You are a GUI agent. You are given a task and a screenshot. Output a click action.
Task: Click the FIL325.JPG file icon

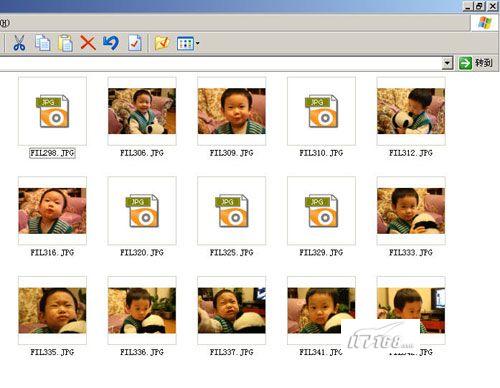tap(232, 211)
